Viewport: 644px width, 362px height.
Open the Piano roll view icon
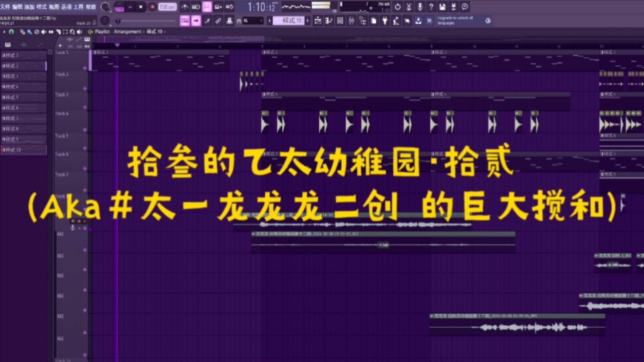(x=329, y=21)
